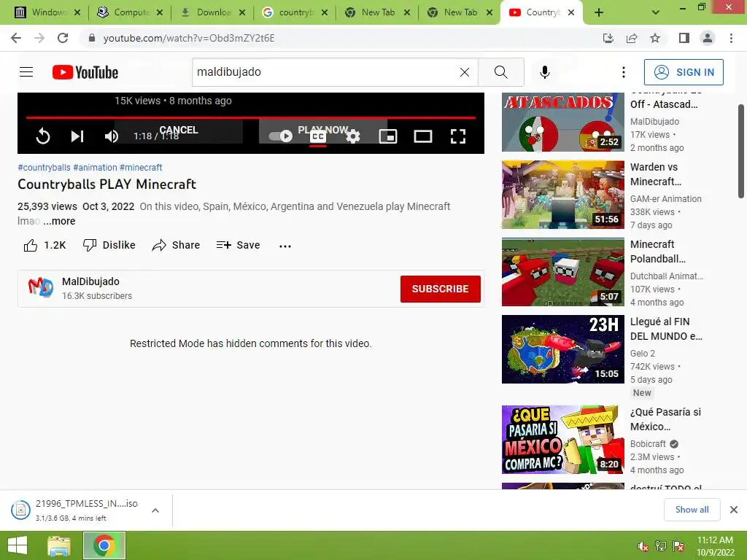Bookmark this page with star icon

click(655, 38)
